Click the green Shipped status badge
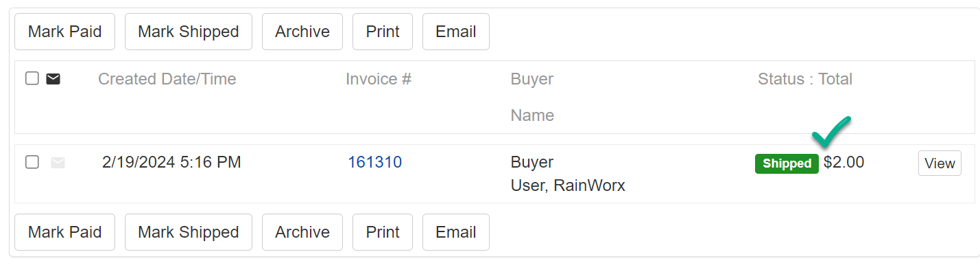 pos(787,163)
